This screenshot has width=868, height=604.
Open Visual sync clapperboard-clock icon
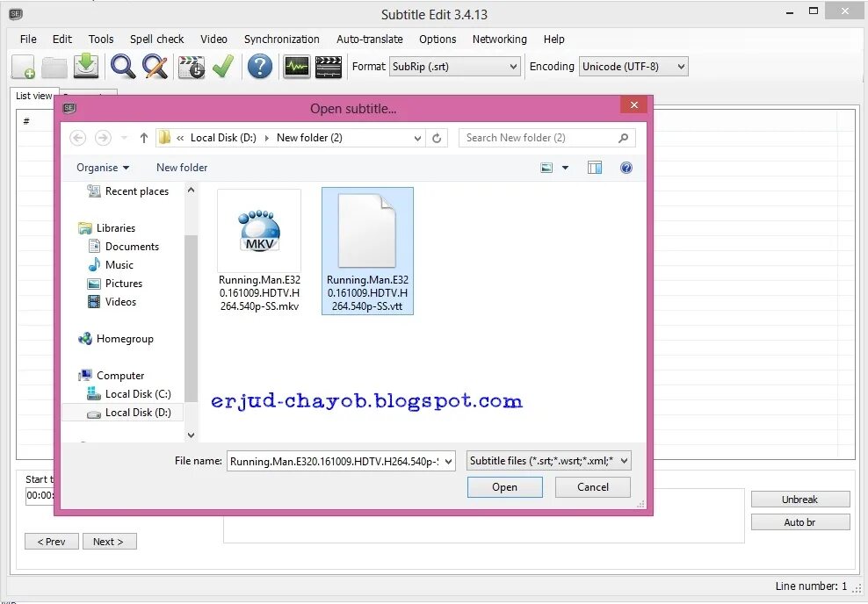pyautogui.click(x=192, y=67)
